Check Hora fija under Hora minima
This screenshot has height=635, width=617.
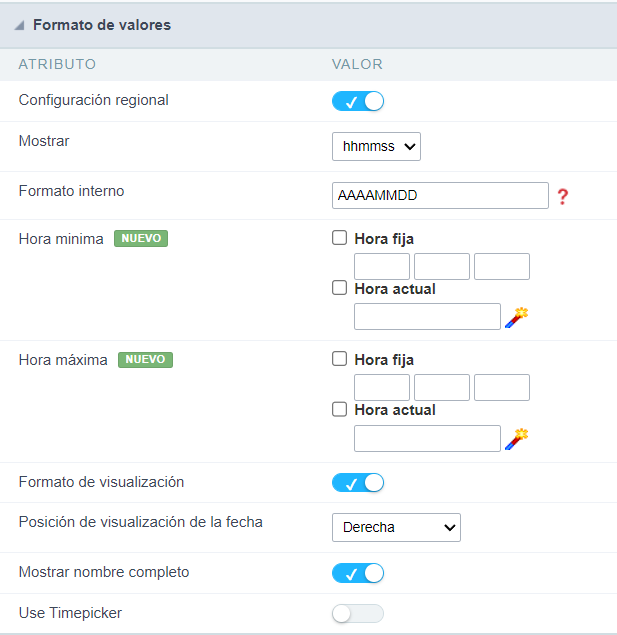(340, 239)
